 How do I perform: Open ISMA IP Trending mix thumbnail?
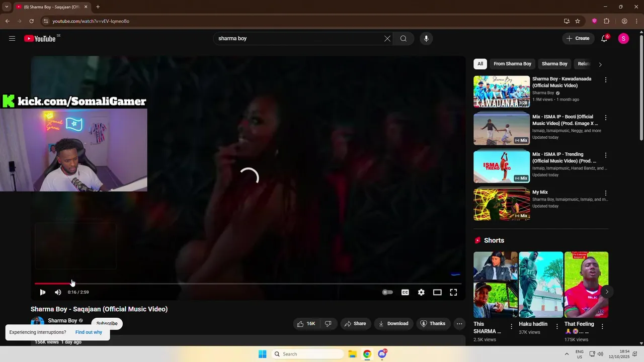502,167
